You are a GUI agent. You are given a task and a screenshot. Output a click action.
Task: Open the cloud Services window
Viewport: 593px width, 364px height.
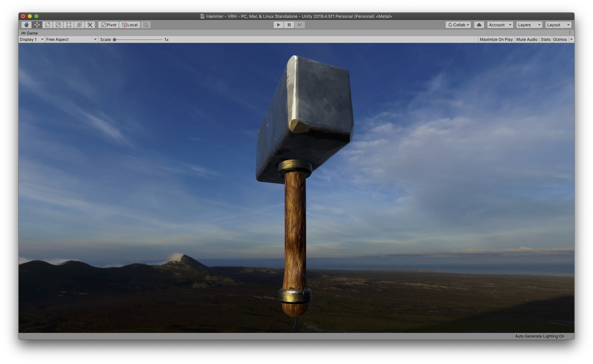[479, 25]
